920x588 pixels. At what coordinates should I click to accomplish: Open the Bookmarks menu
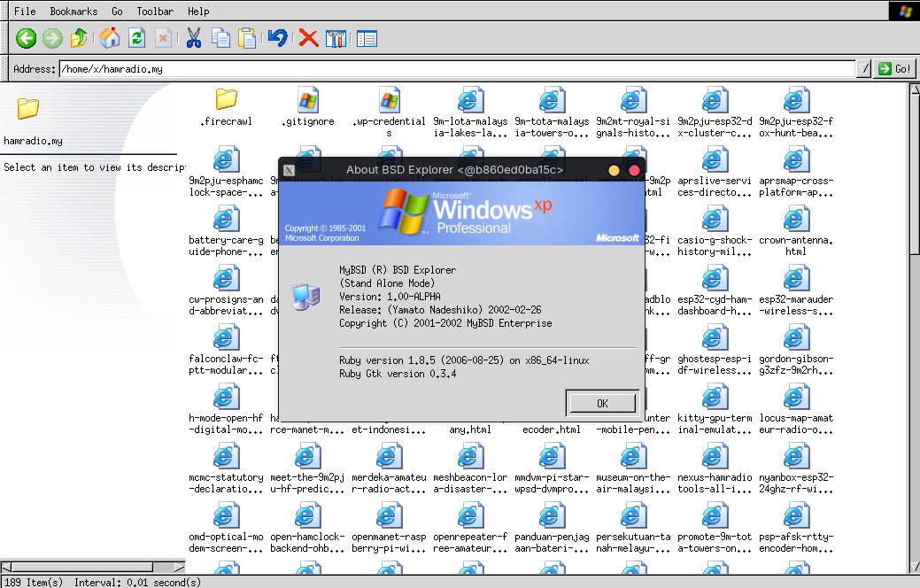point(73,12)
